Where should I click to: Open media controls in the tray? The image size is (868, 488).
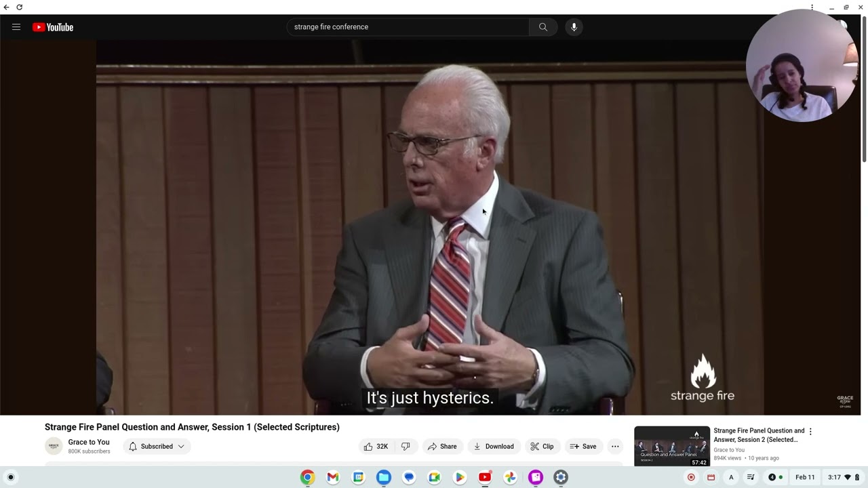[751, 477]
